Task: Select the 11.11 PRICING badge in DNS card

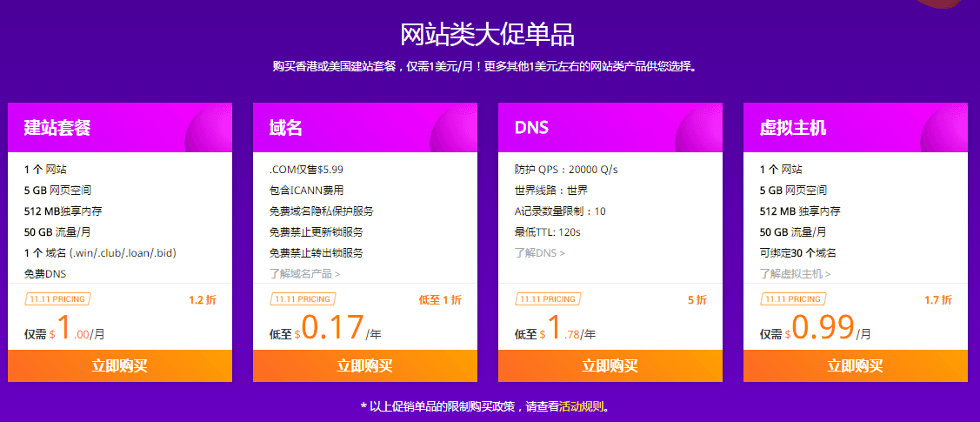Action: click(x=548, y=299)
